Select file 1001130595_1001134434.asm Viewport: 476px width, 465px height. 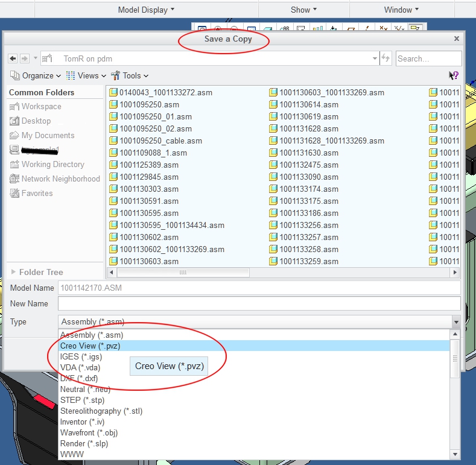167,225
